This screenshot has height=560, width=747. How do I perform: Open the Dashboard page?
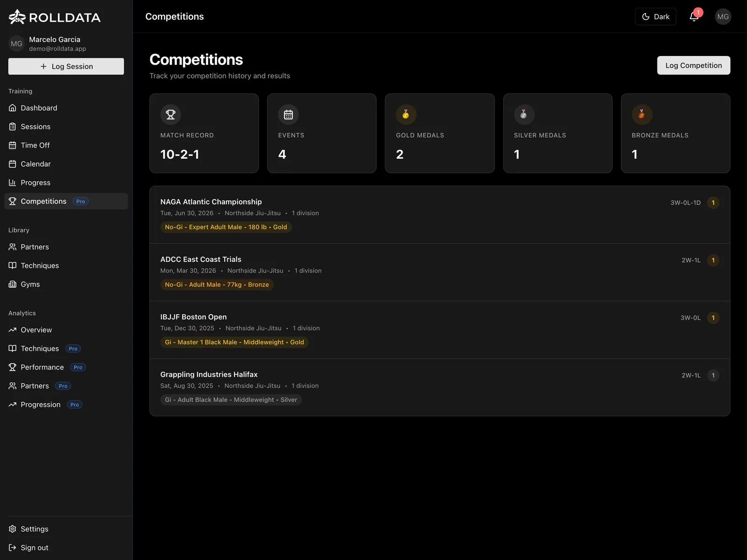(66, 108)
